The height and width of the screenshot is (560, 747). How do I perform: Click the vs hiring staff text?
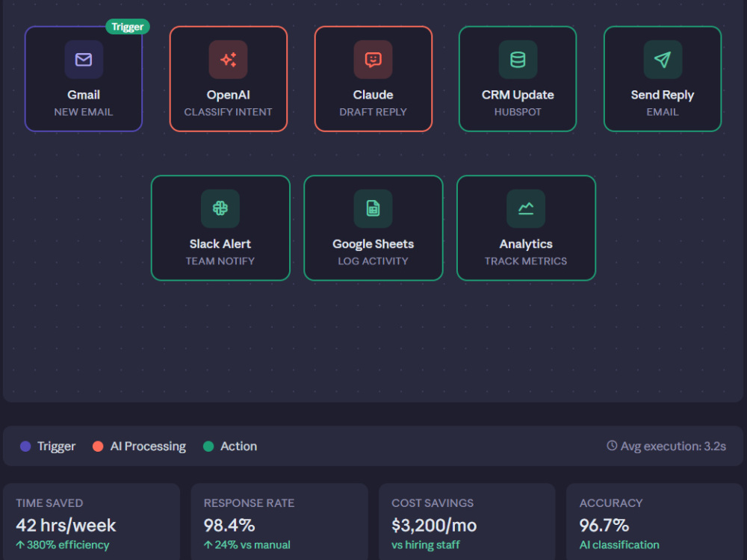coord(426,545)
